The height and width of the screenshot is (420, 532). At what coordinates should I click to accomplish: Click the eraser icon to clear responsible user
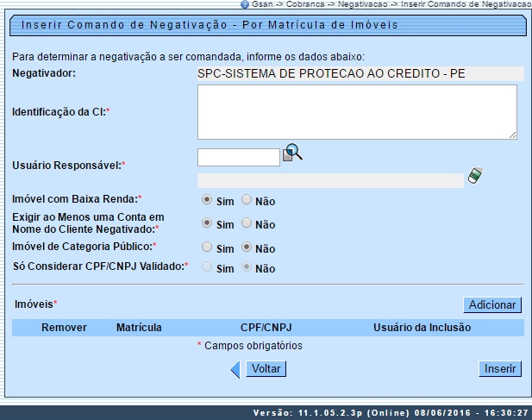pyautogui.click(x=475, y=176)
